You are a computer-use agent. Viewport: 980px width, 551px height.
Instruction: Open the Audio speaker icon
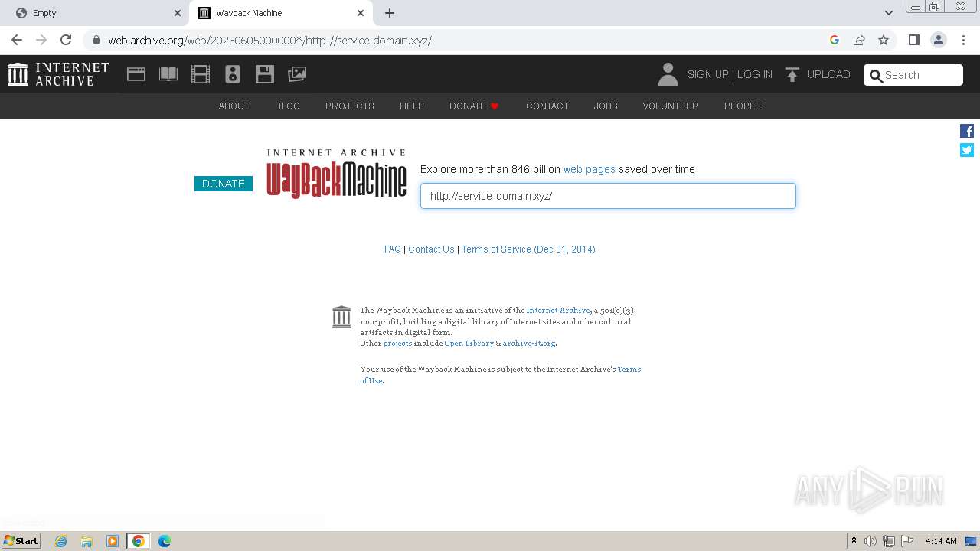(233, 74)
